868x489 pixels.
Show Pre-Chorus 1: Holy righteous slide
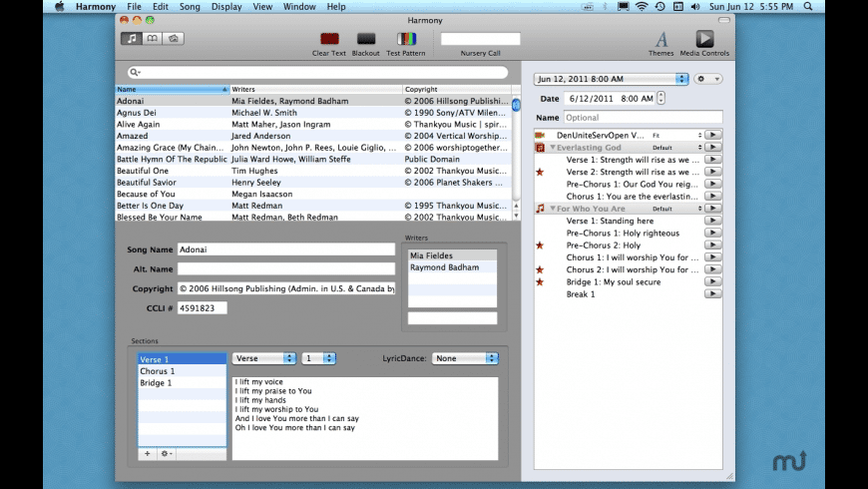click(713, 233)
